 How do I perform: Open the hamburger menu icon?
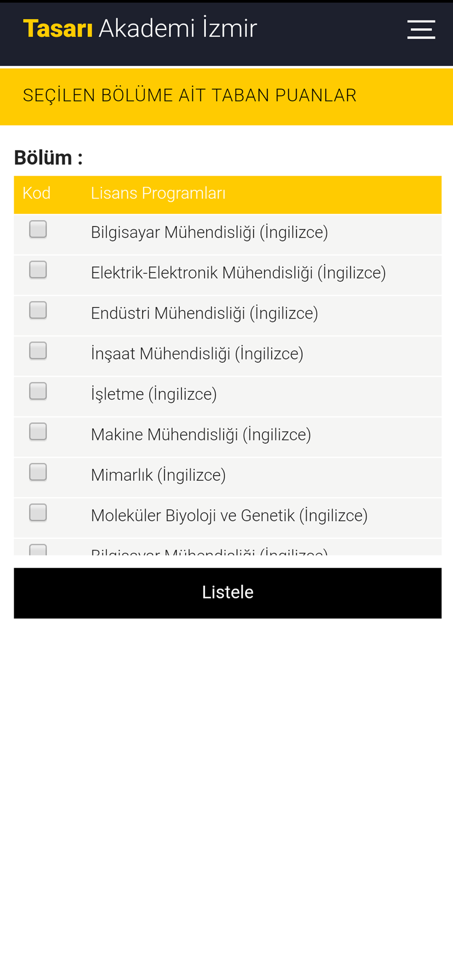pos(421,29)
